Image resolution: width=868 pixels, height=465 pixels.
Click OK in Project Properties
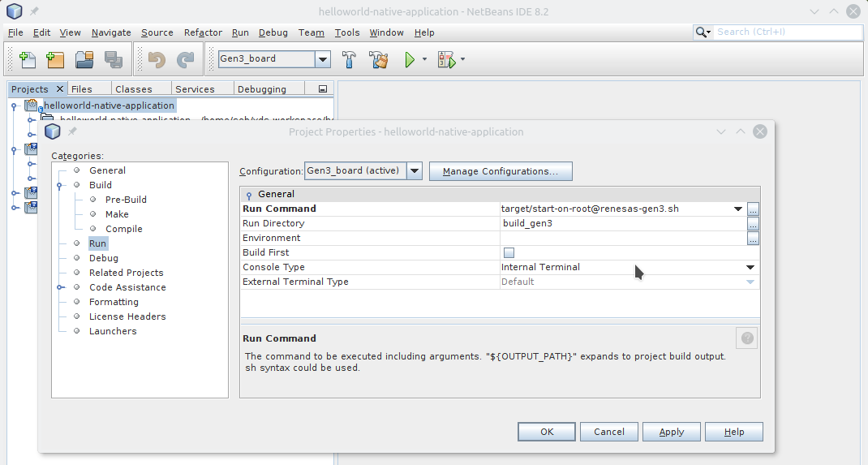tap(547, 432)
